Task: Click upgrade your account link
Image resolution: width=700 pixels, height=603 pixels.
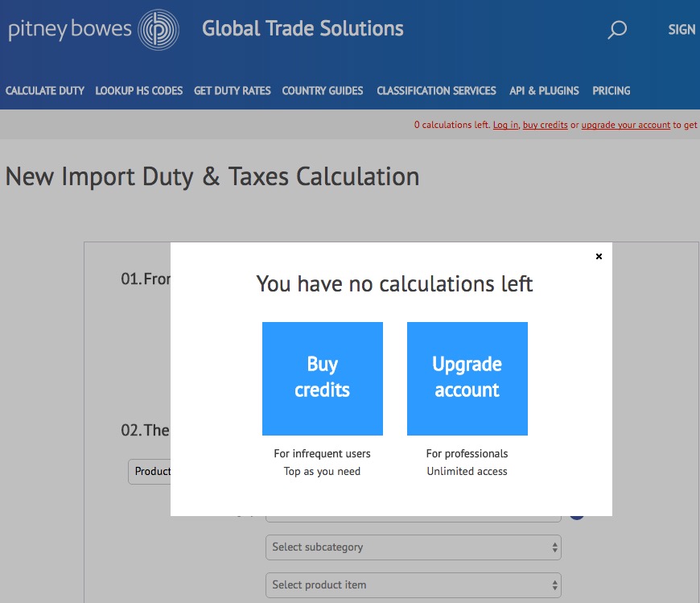Action: (x=626, y=126)
